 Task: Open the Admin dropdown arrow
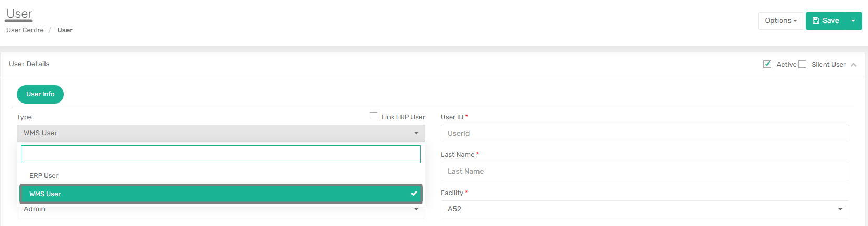click(416, 209)
